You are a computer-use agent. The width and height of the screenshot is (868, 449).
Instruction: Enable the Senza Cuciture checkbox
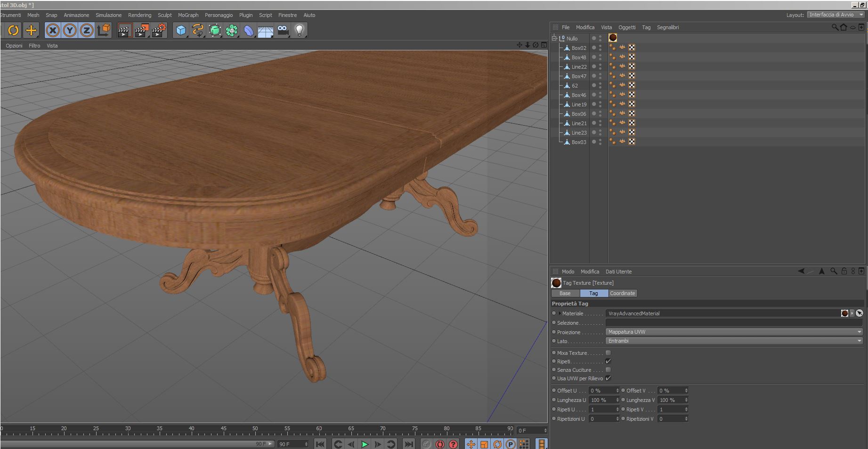[x=608, y=369]
